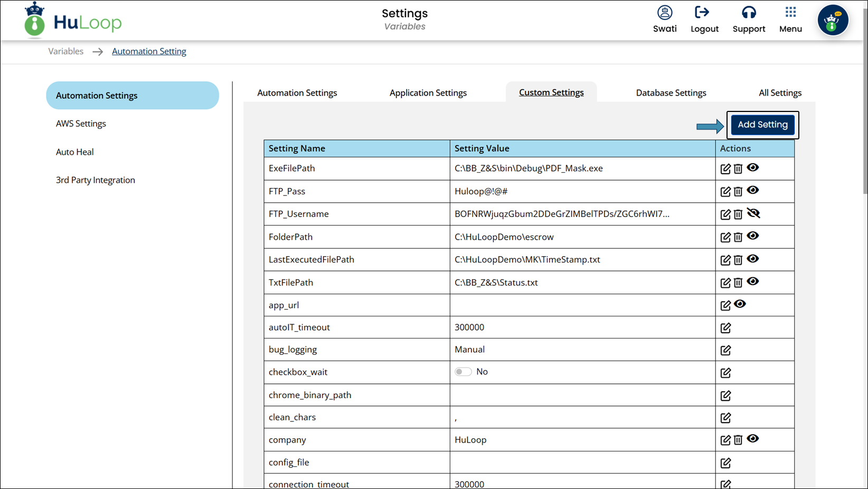The height and width of the screenshot is (489, 868).
Task: Edit the connection_timeout setting
Action: tap(725, 484)
